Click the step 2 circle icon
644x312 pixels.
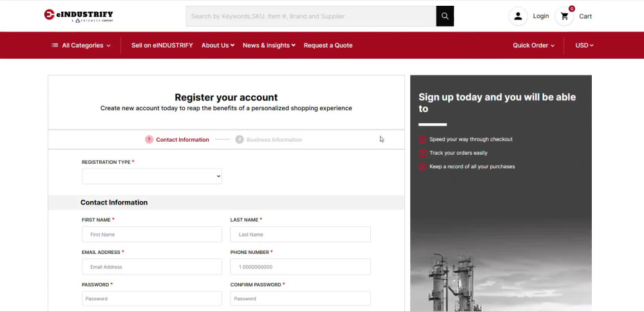pos(240,139)
